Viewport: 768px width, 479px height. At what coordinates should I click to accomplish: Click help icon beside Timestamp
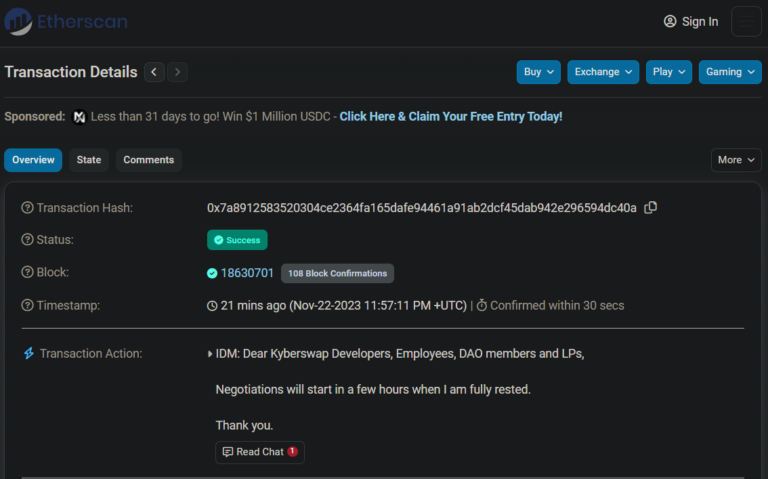[27, 305]
